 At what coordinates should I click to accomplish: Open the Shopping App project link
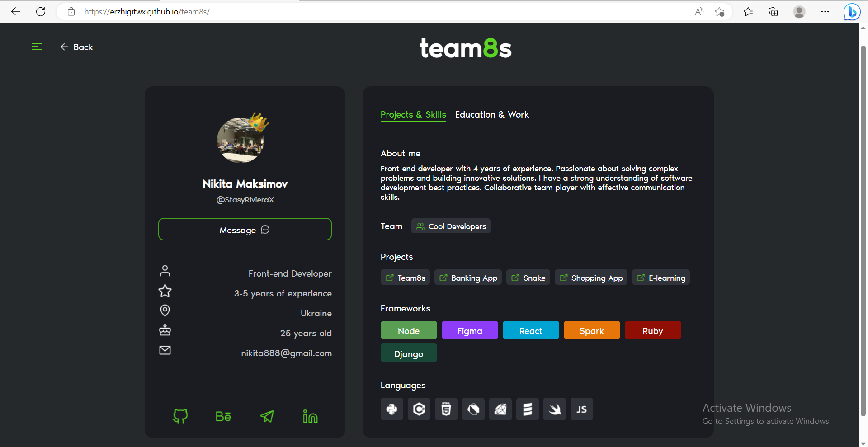[591, 278]
